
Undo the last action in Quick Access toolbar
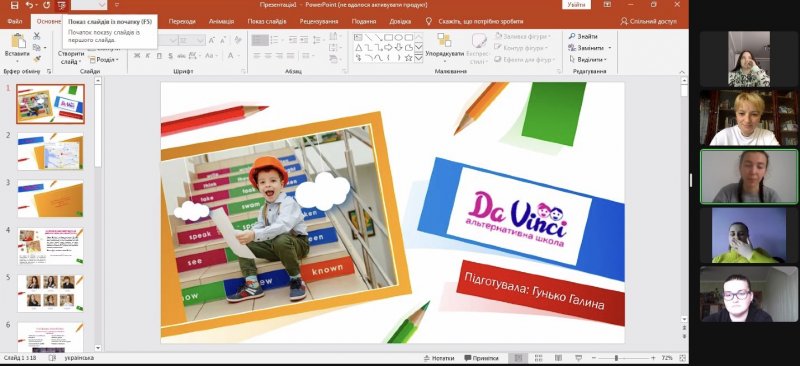29,5
